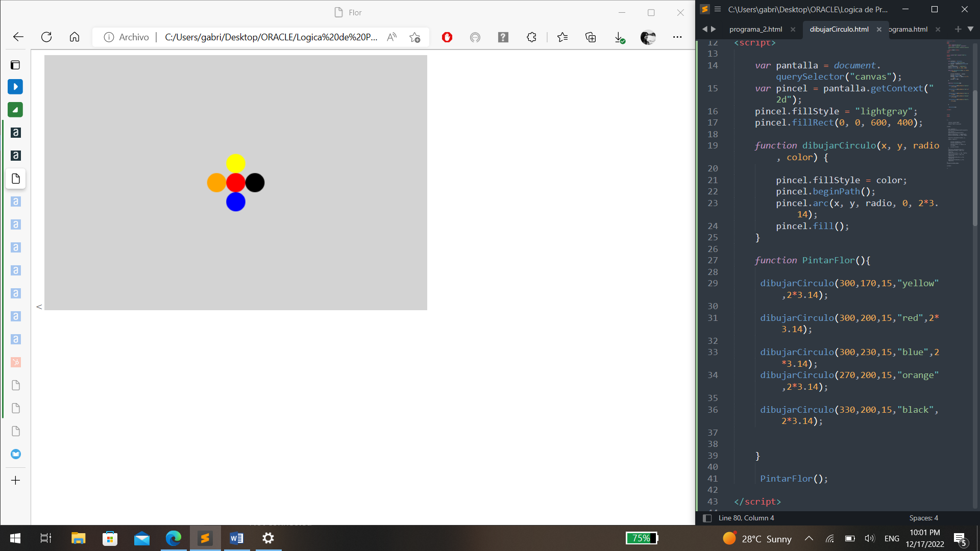Screen dimensions: 980x551
Task: Click the Edge back arrow button
Action: pyautogui.click(x=18, y=37)
